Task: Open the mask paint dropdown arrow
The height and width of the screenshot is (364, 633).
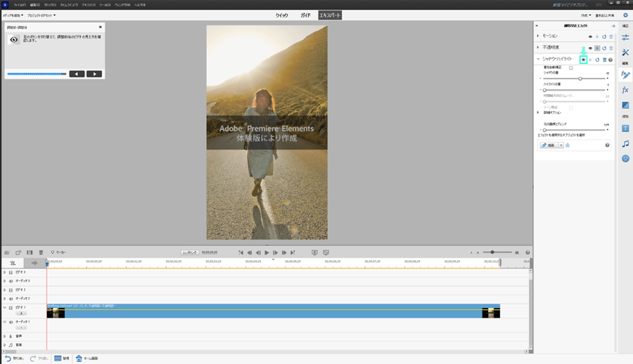Action: click(x=561, y=145)
